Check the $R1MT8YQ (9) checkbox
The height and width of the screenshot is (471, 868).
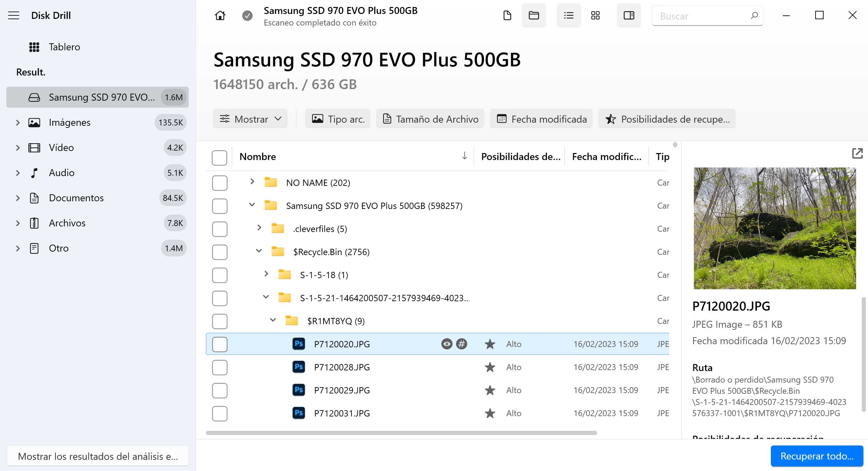tap(219, 321)
